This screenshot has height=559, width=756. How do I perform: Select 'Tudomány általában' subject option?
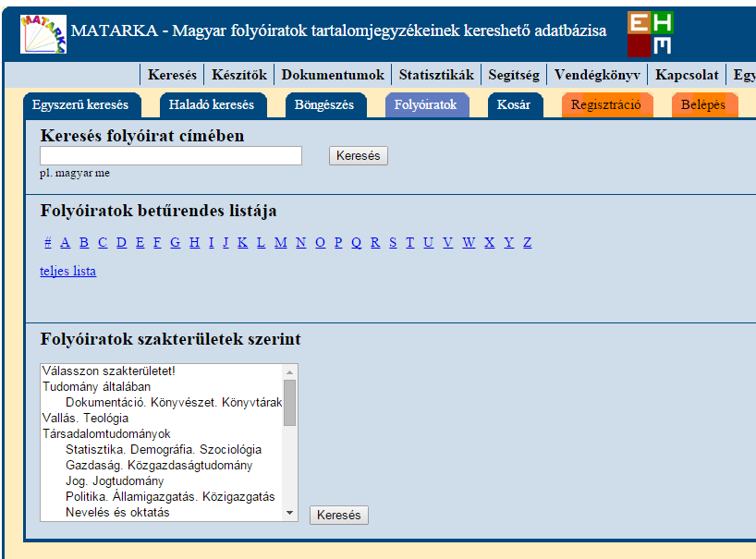[162, 386]
